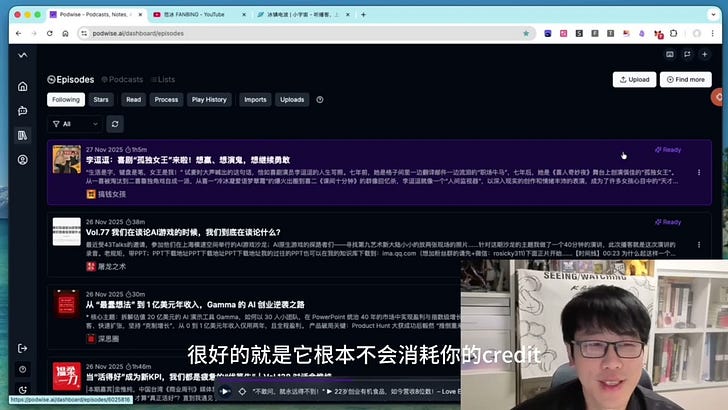
Task: Bookmark this page with the star icon
Action: (526, 33)
